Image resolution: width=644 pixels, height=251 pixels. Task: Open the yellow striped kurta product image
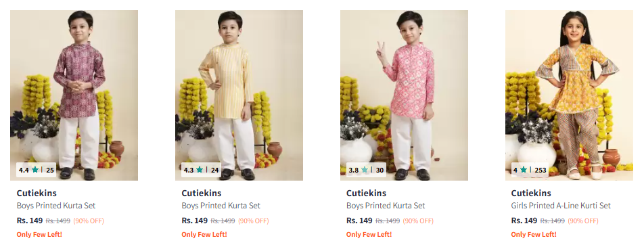(239, 95)
